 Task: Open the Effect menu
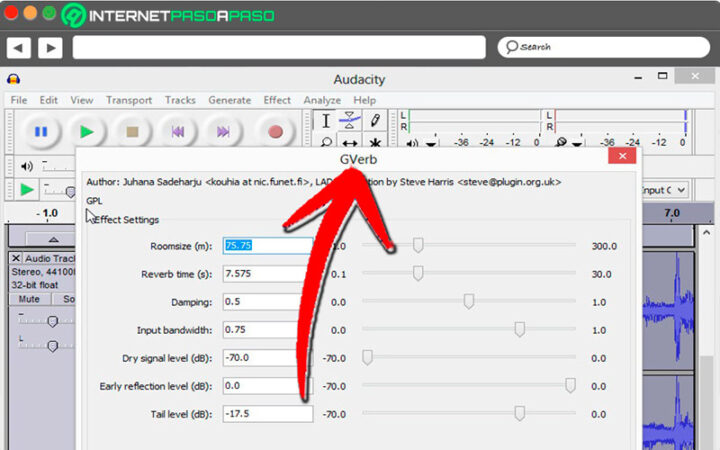[x=277, y=100]
